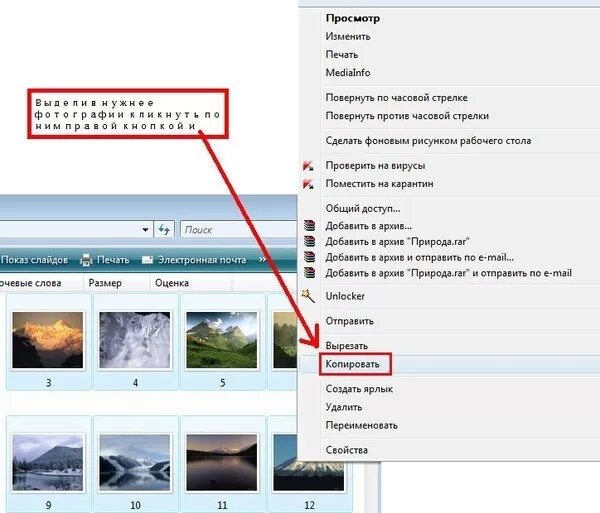Click the Поиск search field
This screenshot has height=513, width=600.
tap(238, 230)
